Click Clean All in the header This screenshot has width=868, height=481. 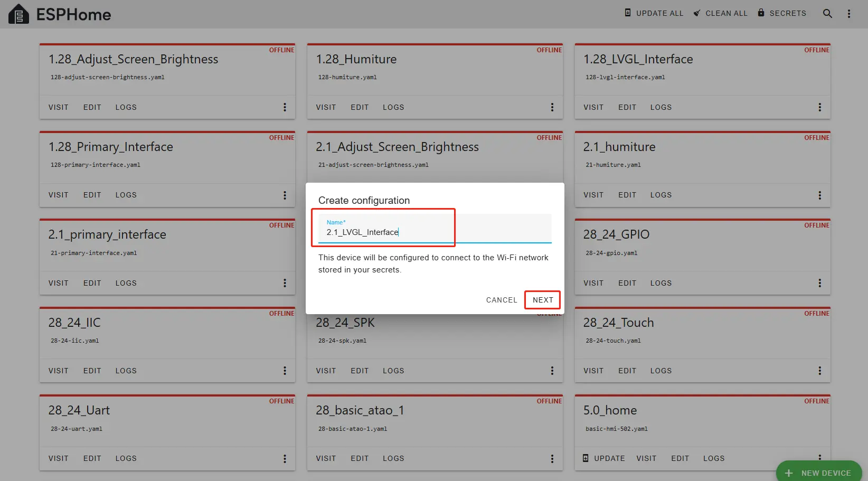pyautogui.click(x=720, y=13)
